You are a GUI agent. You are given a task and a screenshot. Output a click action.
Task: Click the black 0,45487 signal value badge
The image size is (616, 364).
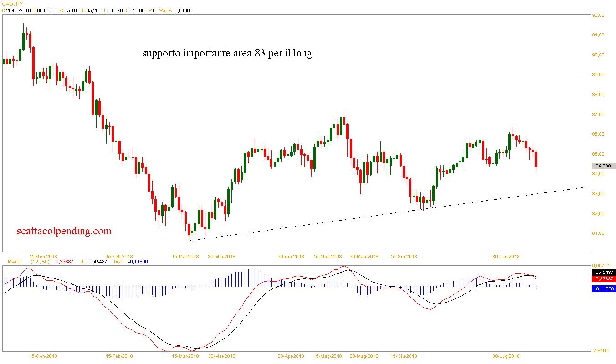603,272
